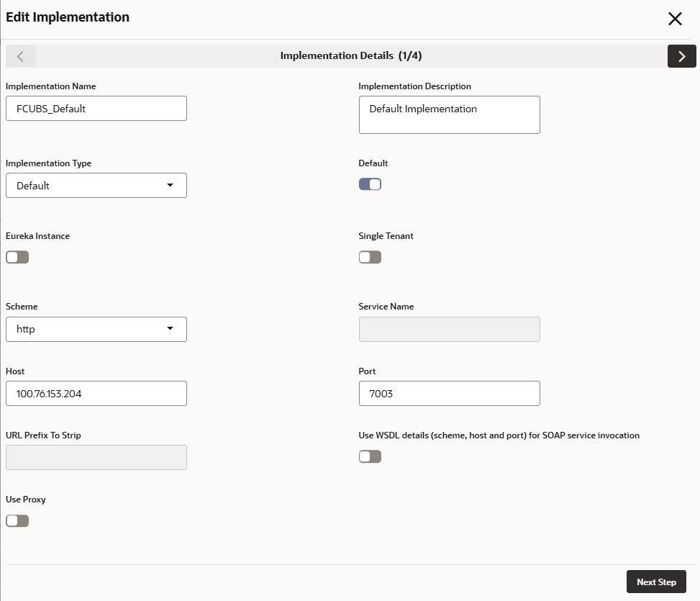
Task: Turn on the Single Tenant switch
Action: [370, 257]
